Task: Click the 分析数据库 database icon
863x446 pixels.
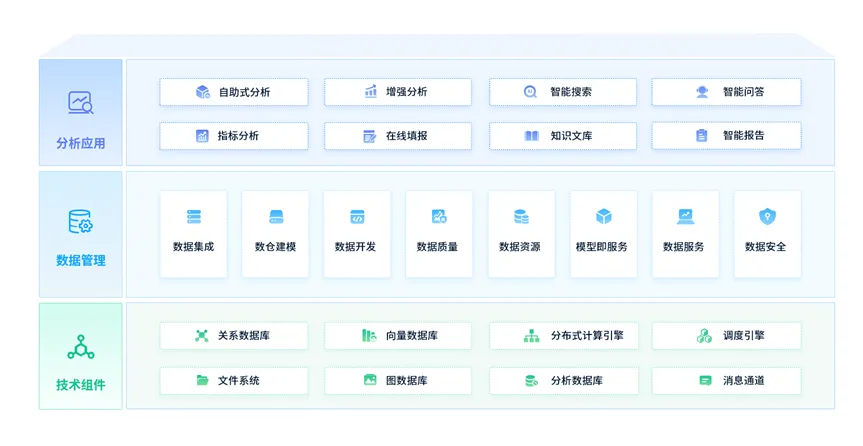Action: 531,380
